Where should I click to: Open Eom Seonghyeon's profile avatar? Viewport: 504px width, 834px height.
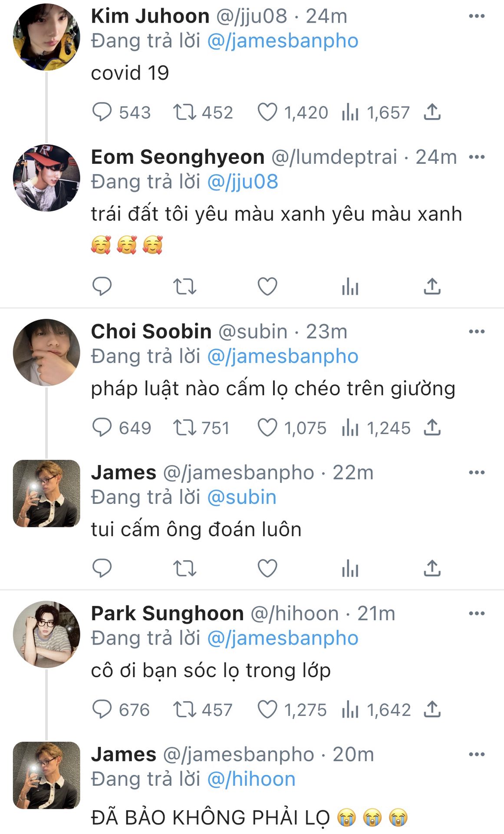click(x=46, y=178)
